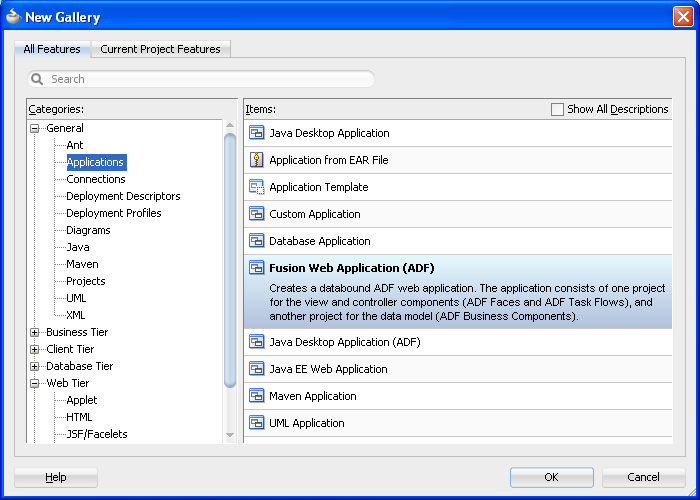The width and height of the screenshot is (700, 500).
Task: Choose Database Application item text
Action: [x=320, y=241]
